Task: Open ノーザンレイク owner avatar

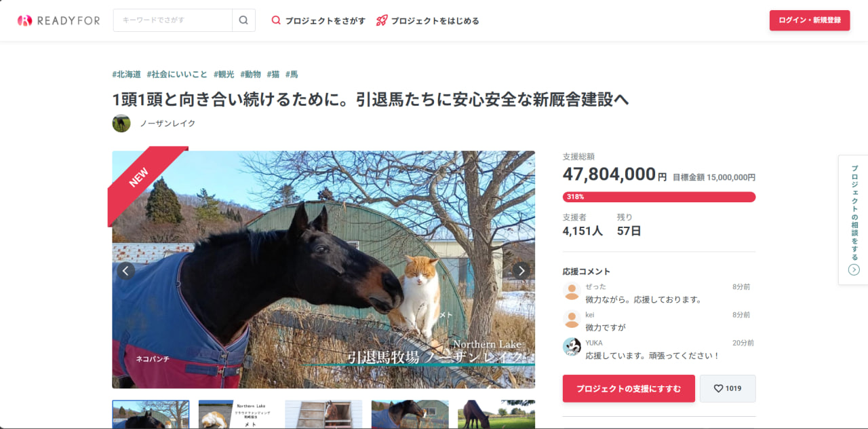Action: tap(121, 123)
